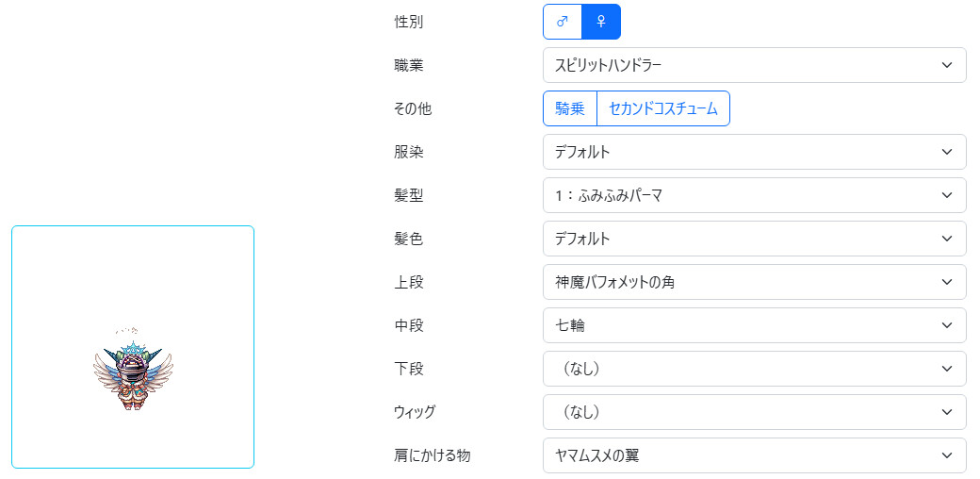Screen dimensions: 980x479
Task: Click the chevron arrow of the ウィッグ selector
Action: click(946, 412)
